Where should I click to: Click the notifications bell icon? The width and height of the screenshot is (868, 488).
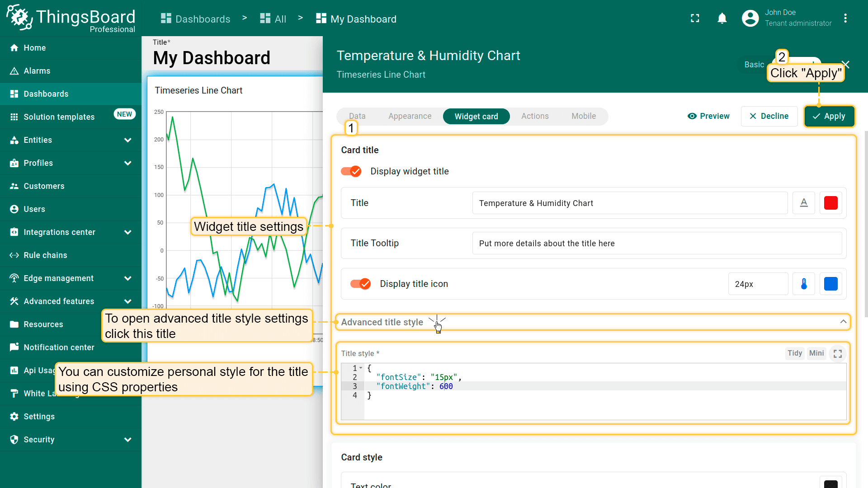click(x=722, y=18)
